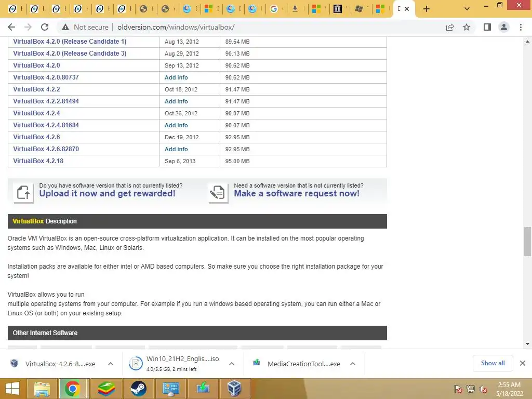Click the software request icon
The image size is (532, 399).
(218, 193)
